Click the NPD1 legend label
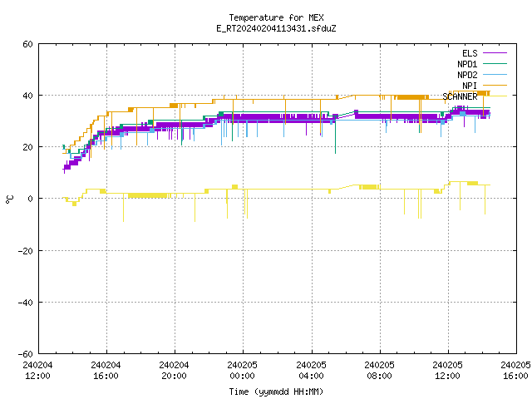This screenshot has width=532, height=399. click(x=467, y=64)
